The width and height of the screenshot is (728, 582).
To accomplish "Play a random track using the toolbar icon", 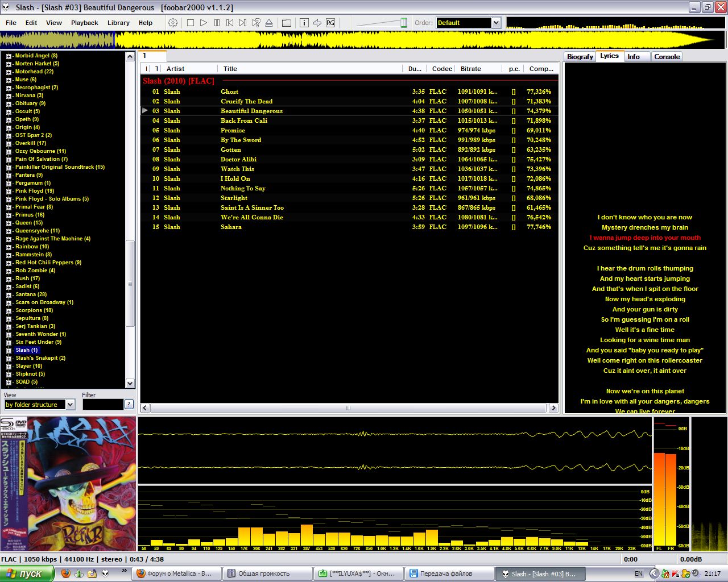I will click(256, 23).
